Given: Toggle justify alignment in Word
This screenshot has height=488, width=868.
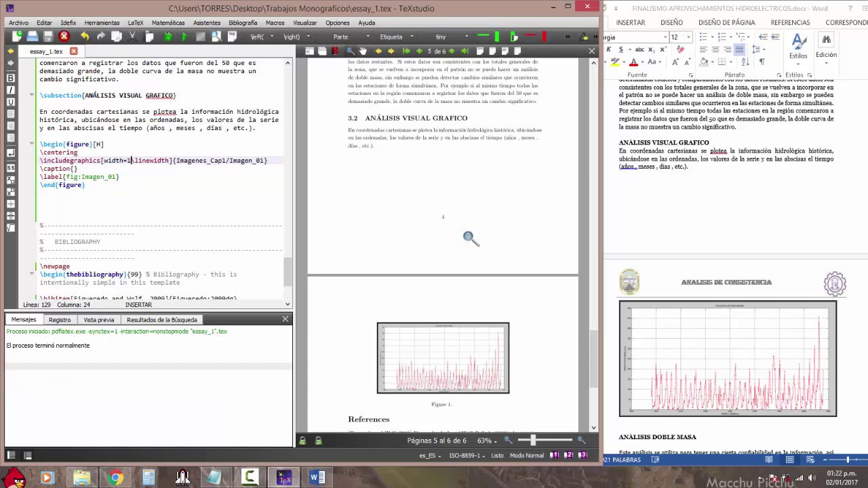Looking at the screenshot, I should pyautogui.click(x=739, y=49).
